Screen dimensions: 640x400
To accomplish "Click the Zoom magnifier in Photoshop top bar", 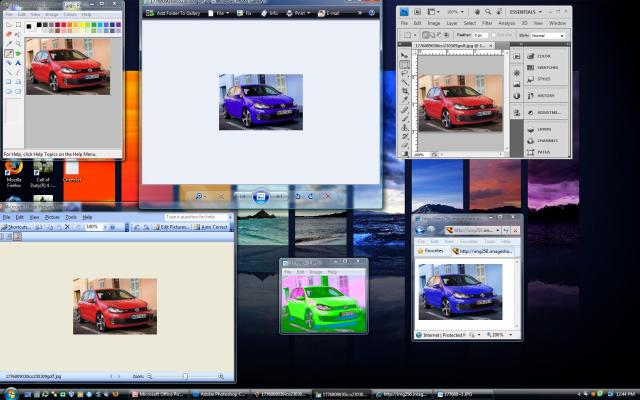I will pos(487,12).
